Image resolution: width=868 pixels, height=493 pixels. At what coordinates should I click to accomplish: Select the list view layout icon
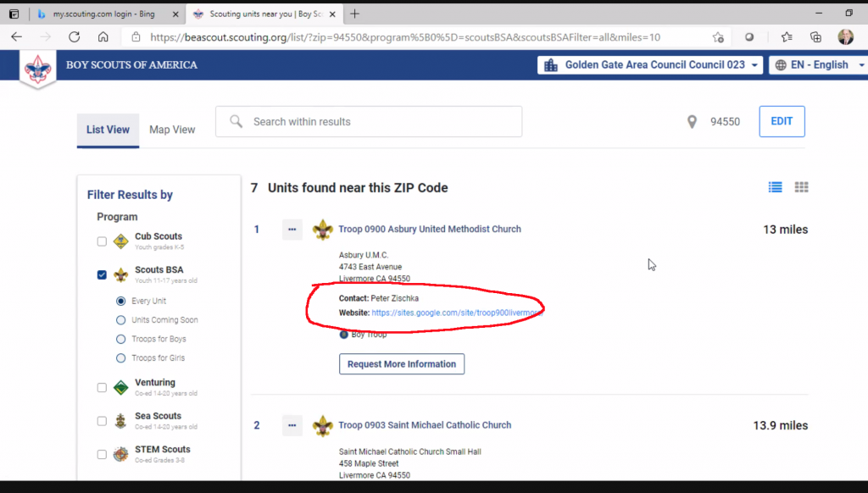tap(775, 188)
